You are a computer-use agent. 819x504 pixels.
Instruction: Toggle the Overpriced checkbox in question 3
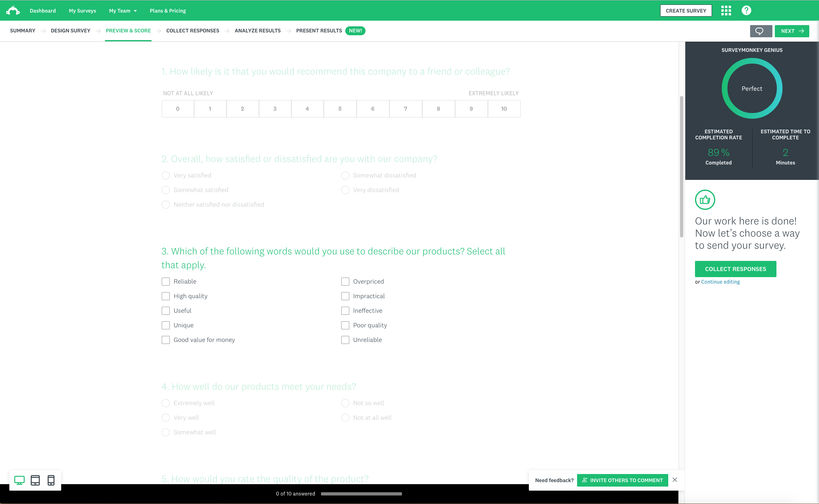[344, 281]
